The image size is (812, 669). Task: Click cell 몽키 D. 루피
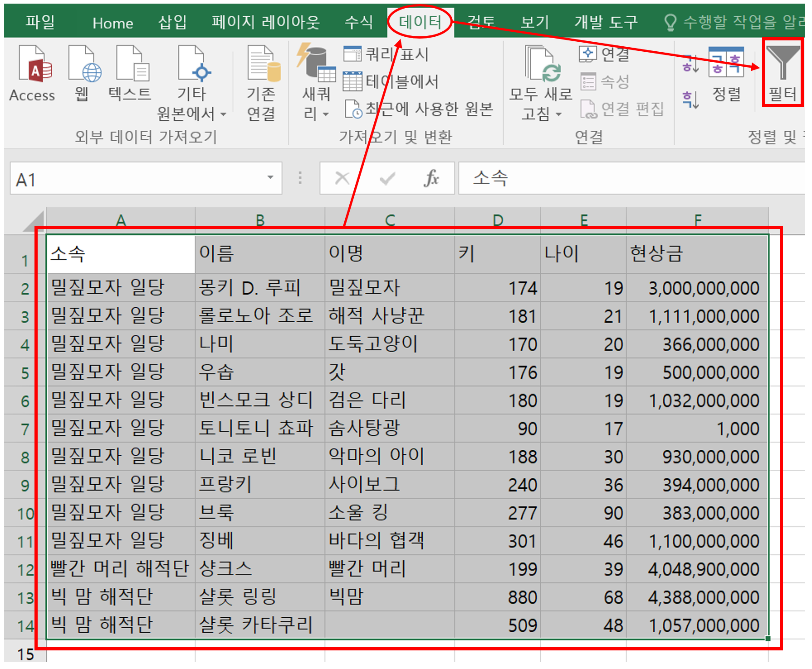tap(260, 288)
